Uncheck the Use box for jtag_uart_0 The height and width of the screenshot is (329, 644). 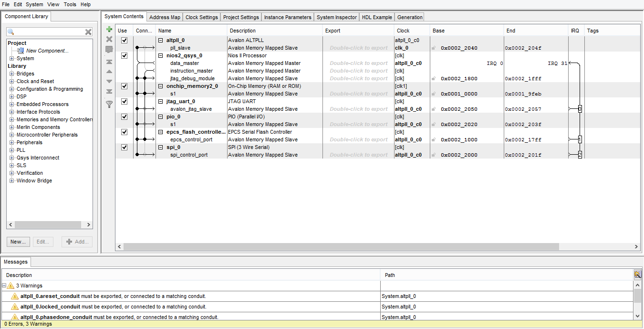point(125,101)
